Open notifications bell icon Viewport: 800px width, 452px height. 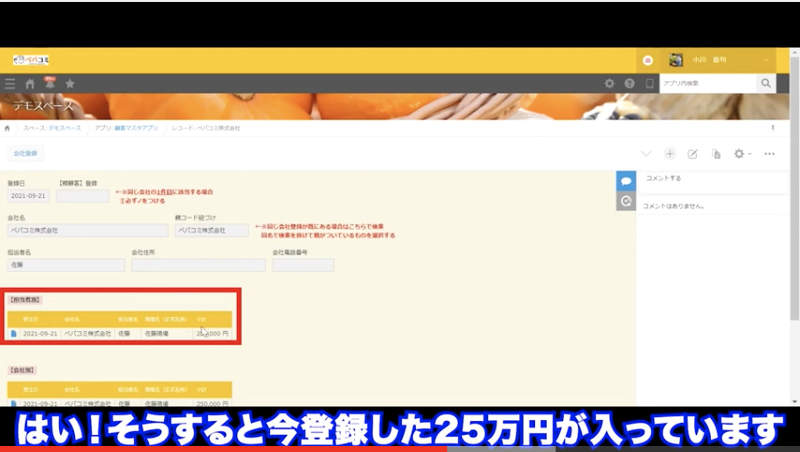tap(49, 84)
